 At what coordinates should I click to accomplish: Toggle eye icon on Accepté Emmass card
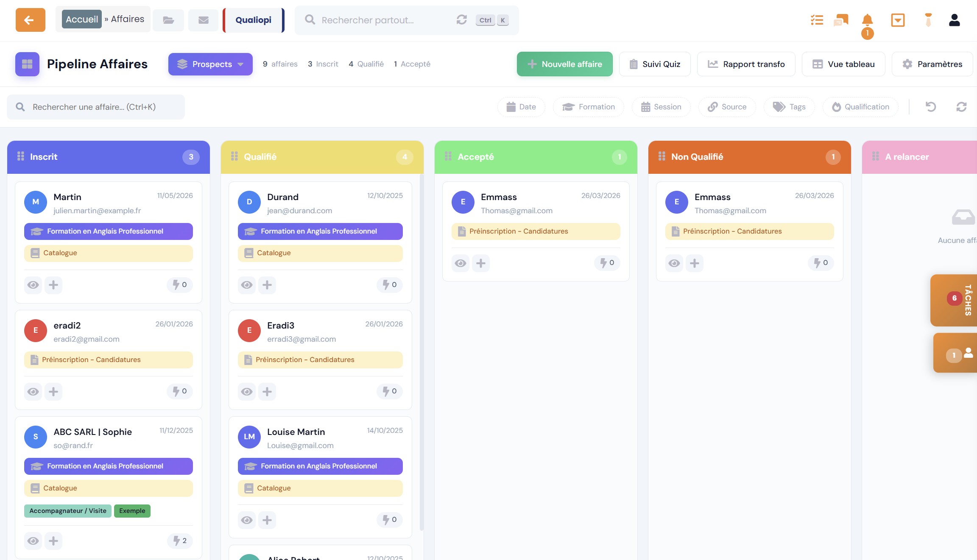pyautogui.click(x=461, y=263)
